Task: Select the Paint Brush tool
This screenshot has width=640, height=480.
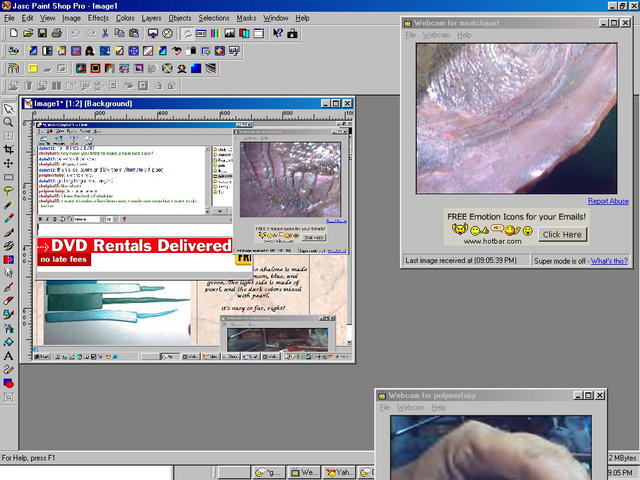Action: [9, 232]
